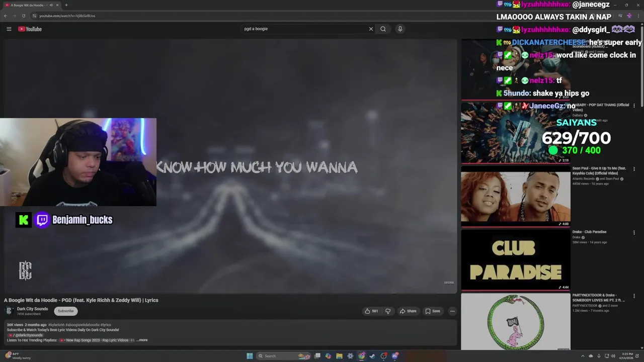Screen dimensions: 644x362
Task: Start voice search with the microphone
Action: tap(400, 29)
